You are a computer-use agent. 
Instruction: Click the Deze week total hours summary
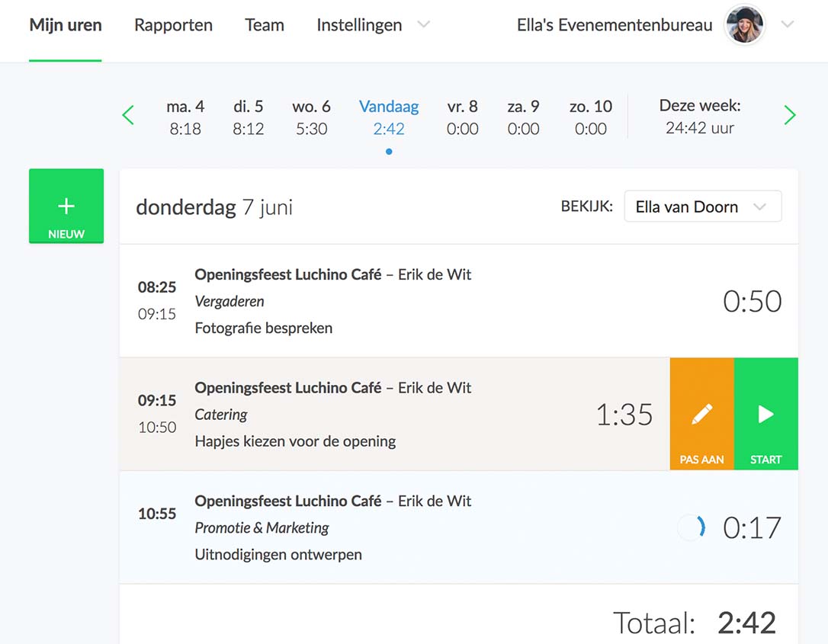(699, 117)
